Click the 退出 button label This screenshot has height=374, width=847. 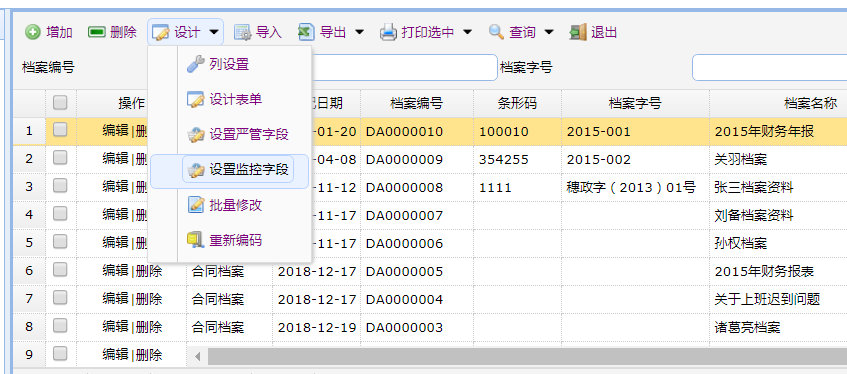(604, 32)
